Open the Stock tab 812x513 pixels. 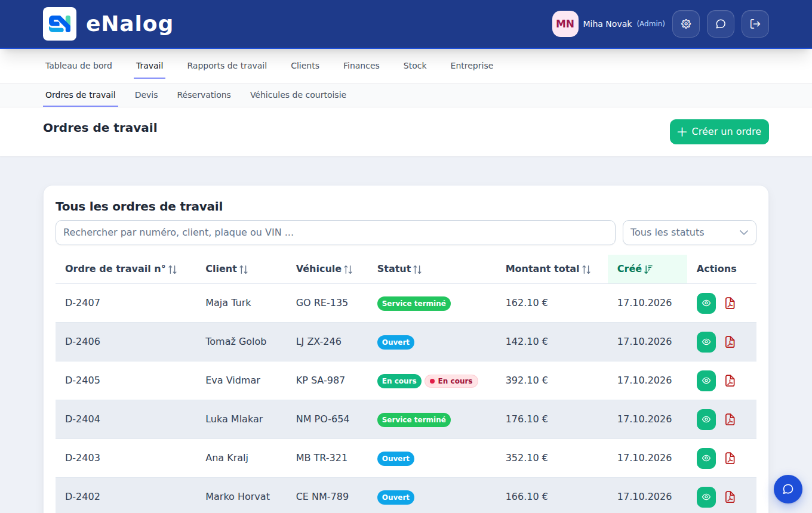[415, 66]
